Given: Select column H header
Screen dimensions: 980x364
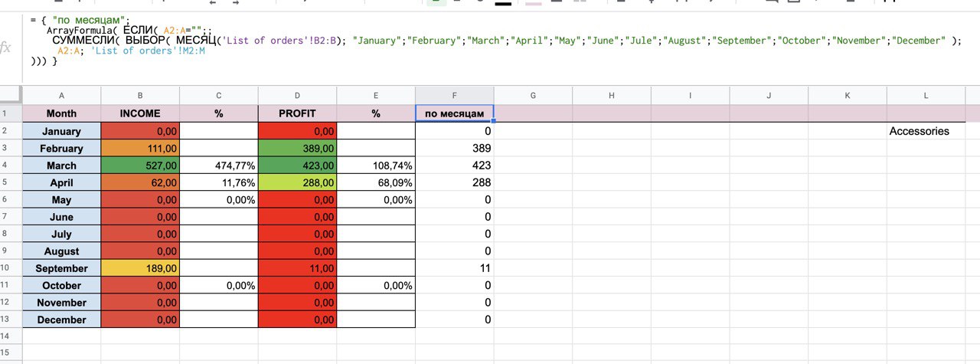Looking at the screenshot, I should pos(612,95).
